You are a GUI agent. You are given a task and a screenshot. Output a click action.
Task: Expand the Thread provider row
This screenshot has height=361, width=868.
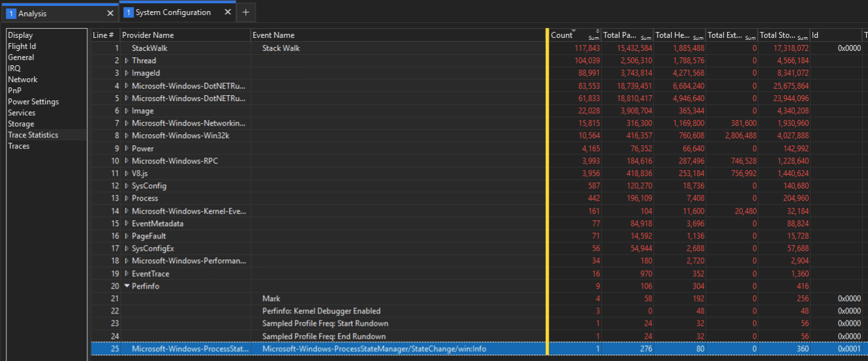pyautogui.click(x=127, y=61)
